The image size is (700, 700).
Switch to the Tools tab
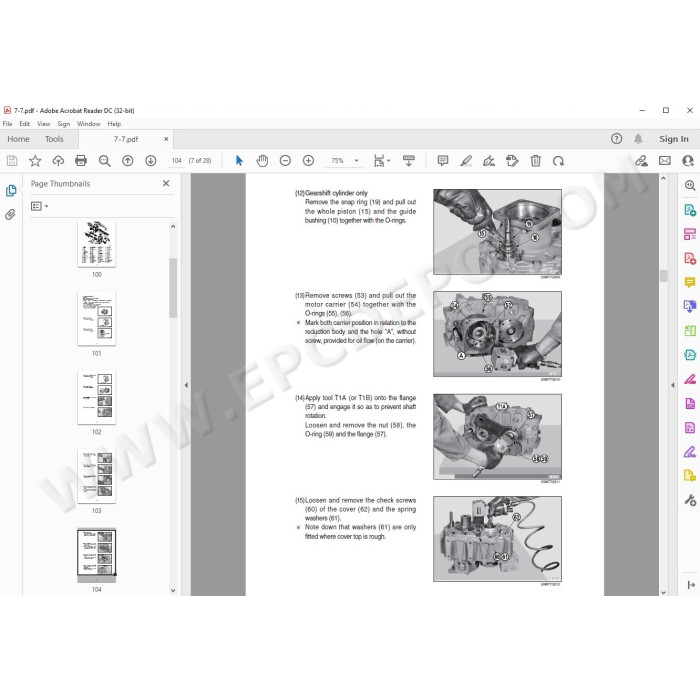54,139
